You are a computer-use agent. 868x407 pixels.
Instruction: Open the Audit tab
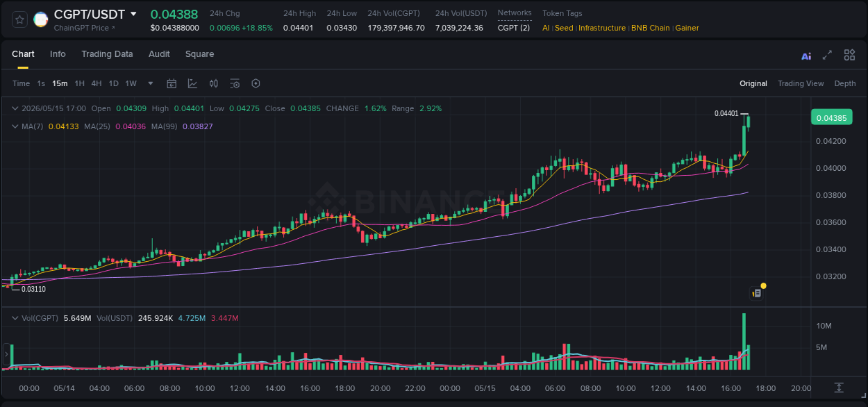click(159, 54)
